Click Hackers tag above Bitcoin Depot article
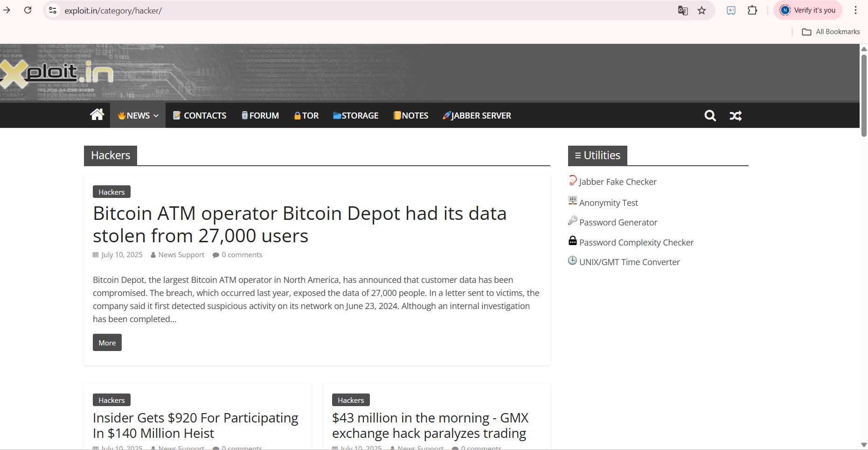 (111, 192)
